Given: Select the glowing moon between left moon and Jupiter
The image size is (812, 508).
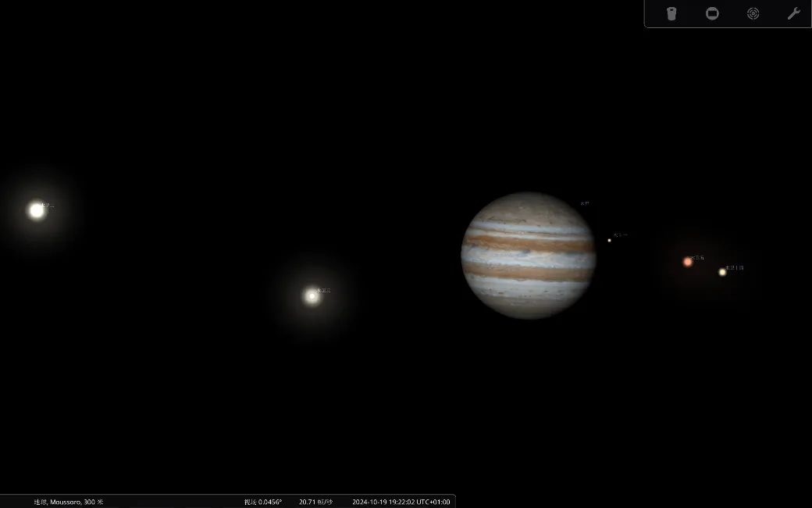Looking at the screenshot, I should (x=312, y=295).
